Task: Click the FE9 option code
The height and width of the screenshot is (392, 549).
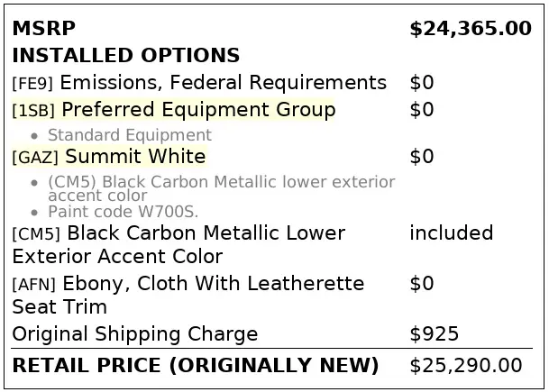Action: point(32,84)
